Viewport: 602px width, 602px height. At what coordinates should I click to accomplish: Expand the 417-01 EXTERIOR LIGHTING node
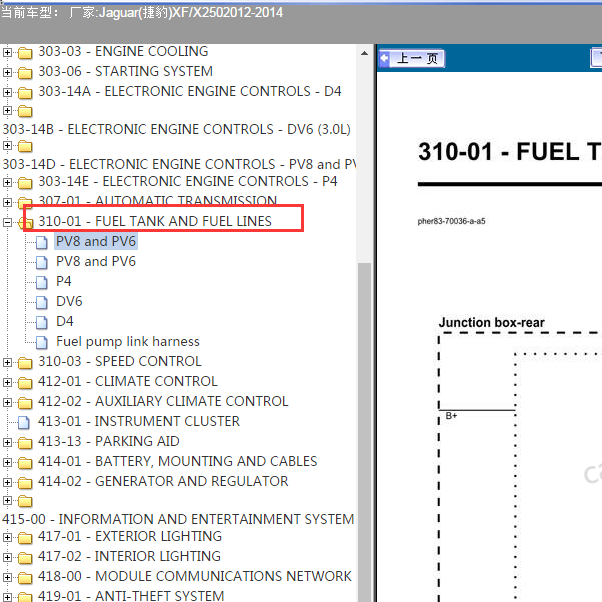[x=7, y=538]
